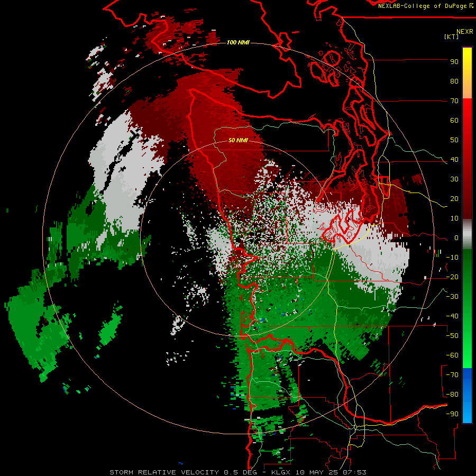The width and height of the screenshot is (476, 476).
Task: Click the -70 value on the velocity scale
Action: [452, 375]
